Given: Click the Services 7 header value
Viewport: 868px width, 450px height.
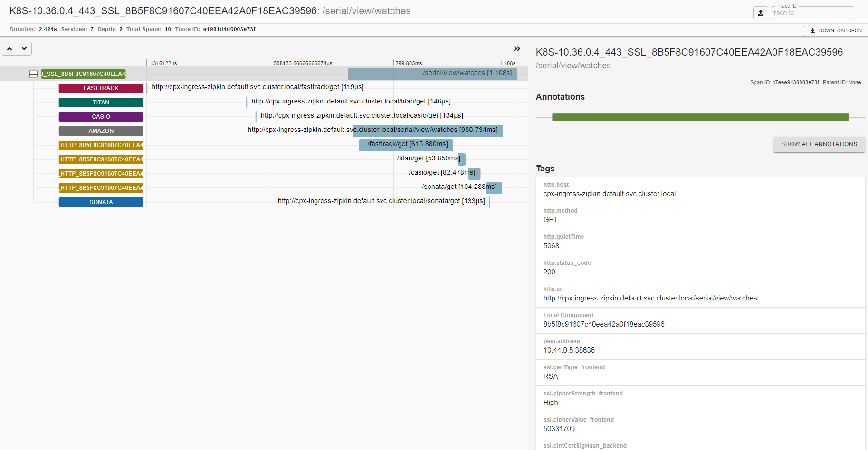Looking at the screenshot, I should tap(92, 29).
